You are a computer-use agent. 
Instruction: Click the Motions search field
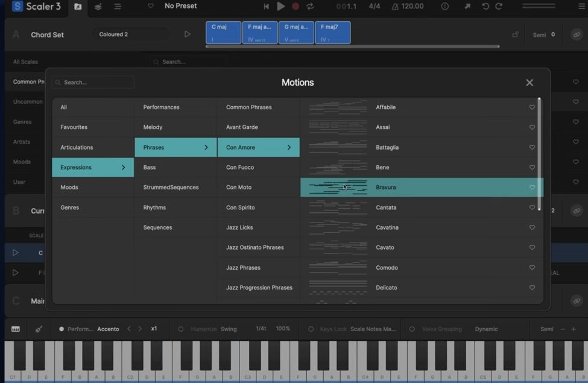coord(93,82)
